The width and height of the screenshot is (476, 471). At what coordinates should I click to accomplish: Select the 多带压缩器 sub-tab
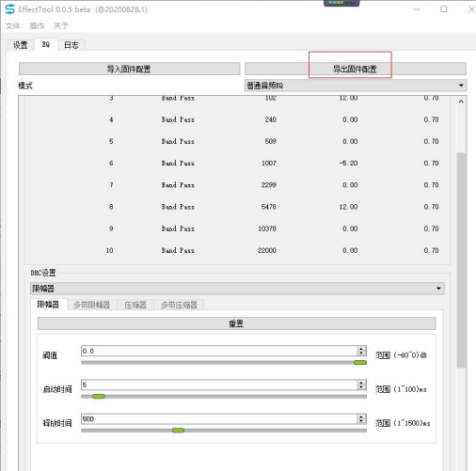tap(179, 305)
